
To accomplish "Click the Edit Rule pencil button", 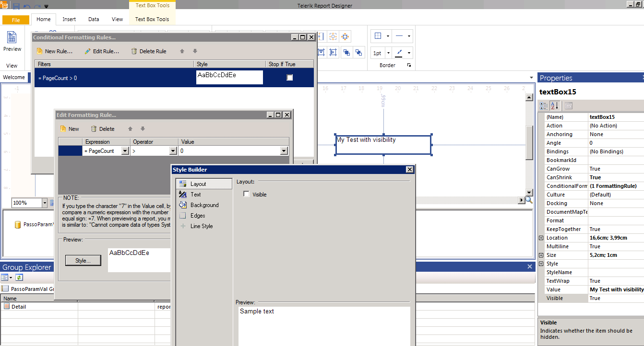I will 102,51.
